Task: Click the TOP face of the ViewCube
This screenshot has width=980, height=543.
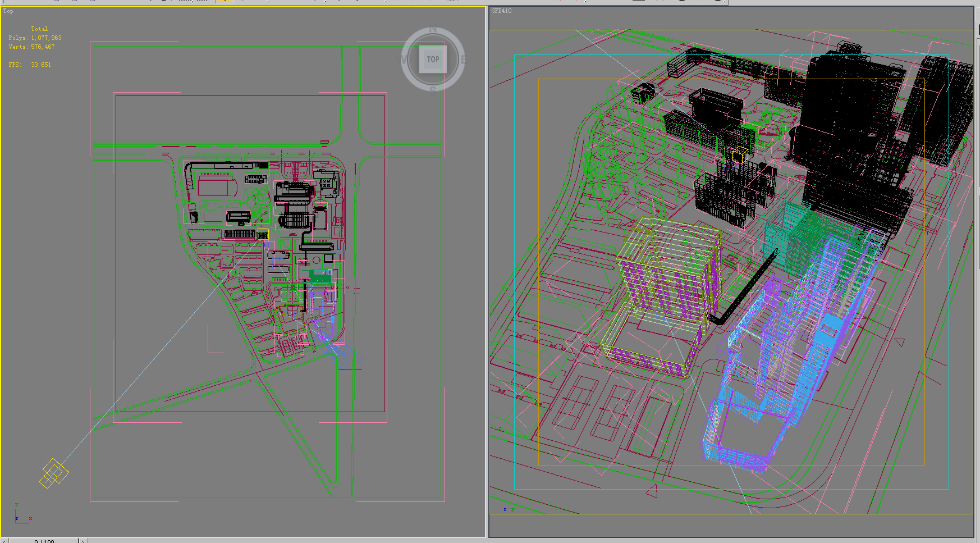Action: pos(433,59)
